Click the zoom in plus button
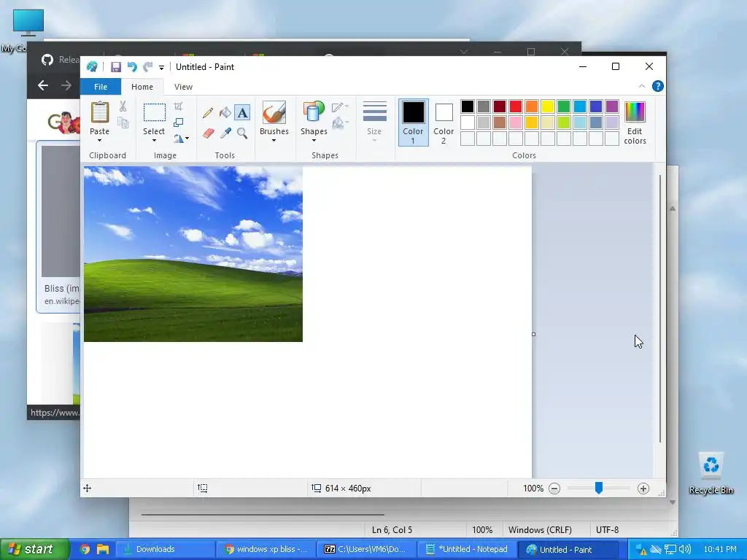The height and width of the screenshot is (560, 747). point(643,489)
